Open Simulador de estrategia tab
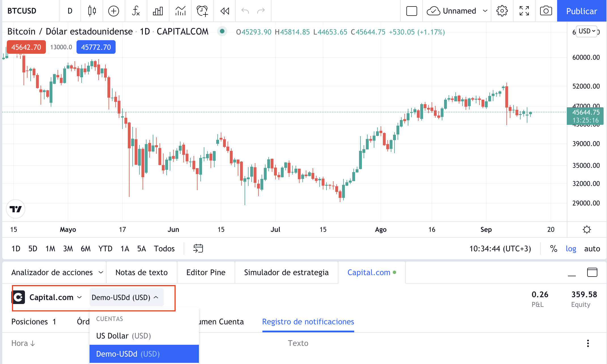Screen dimensions: 607x364 tap(286, 272)
